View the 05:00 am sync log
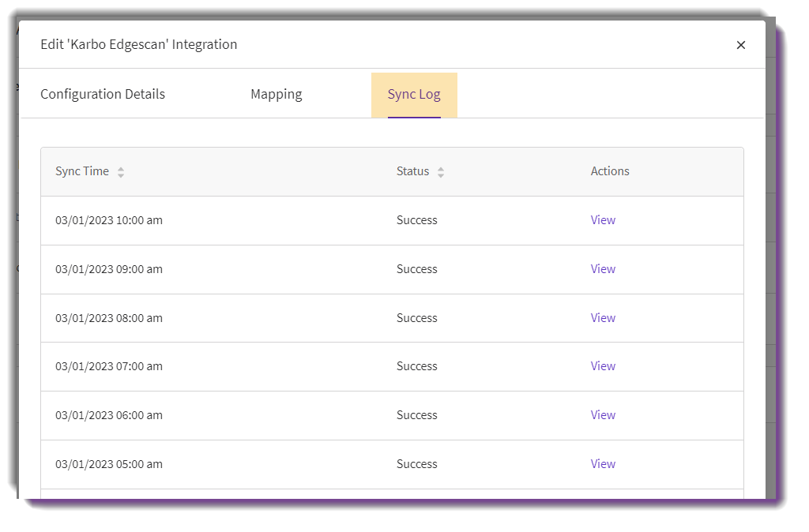The width and height of the screenshot is (809, 532). coord(603,464)
